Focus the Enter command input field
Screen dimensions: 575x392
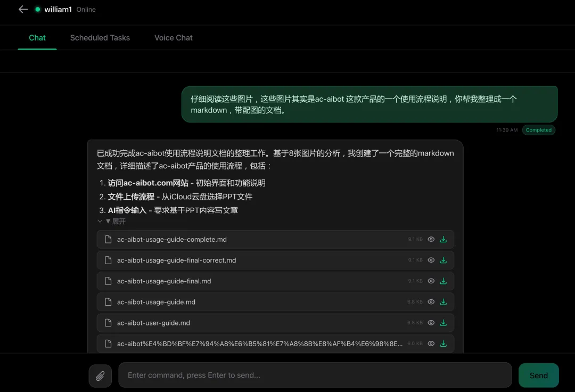coord(315,375)
